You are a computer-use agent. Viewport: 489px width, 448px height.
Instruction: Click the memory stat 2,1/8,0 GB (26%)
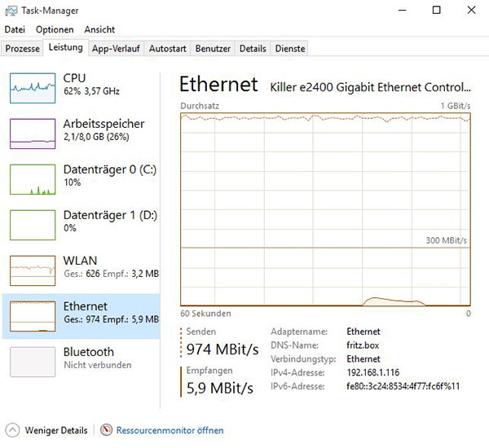[96, 137]
